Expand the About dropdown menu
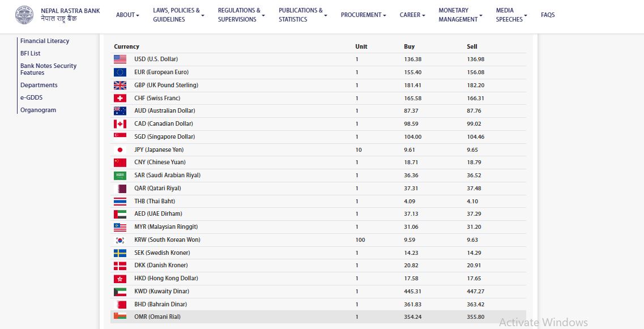 pyautogui.click(x=127, y=15)
